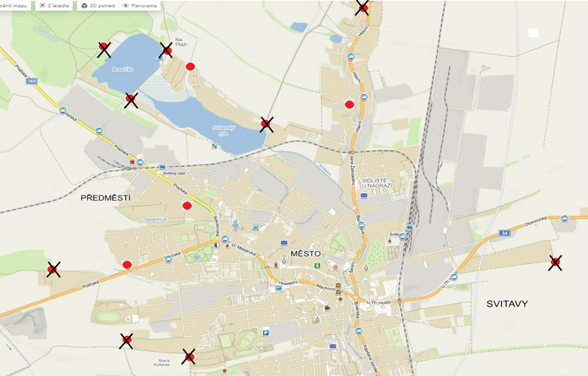Select the green tourist information icon
The height and width of the screenshot is (376, 588).
(317, 265)
